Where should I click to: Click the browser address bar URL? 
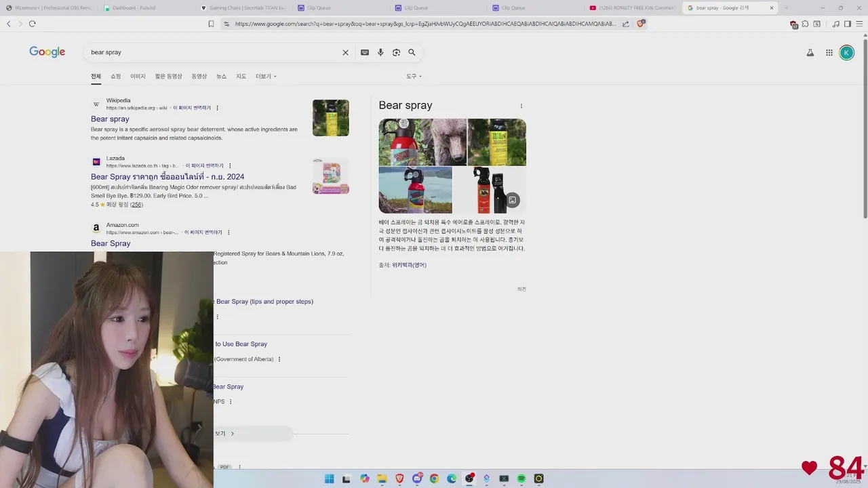pos(425,24)
